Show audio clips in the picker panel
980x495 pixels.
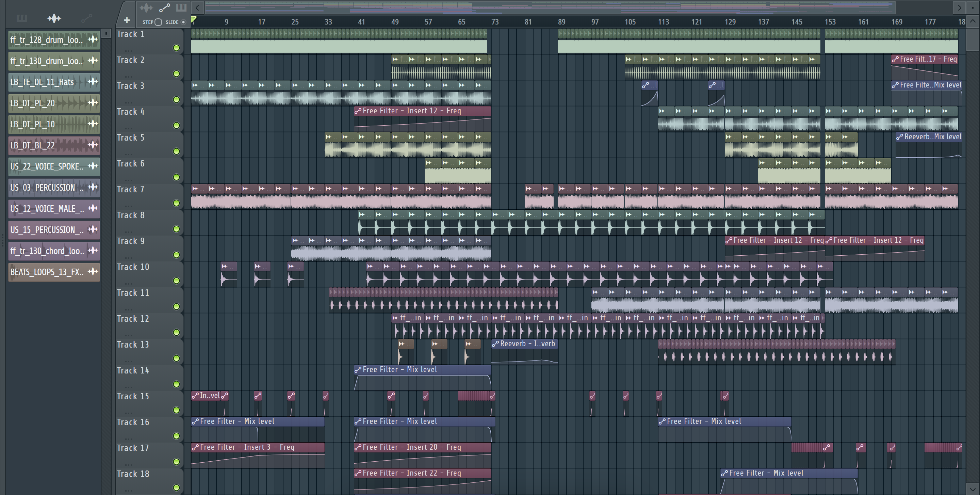tap(54, 18)
